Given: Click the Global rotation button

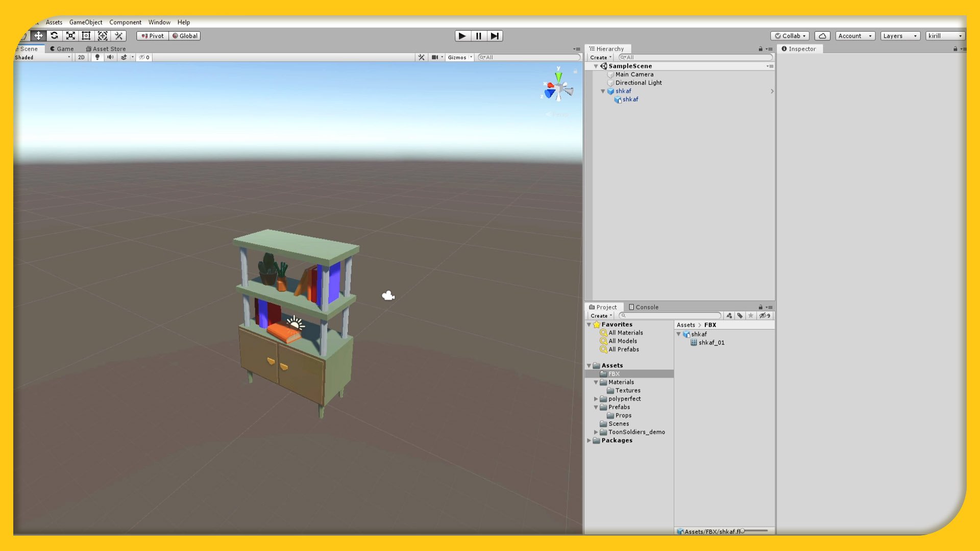Looking at the screenshot, I should pyautogui.click(x=185, y=36).
